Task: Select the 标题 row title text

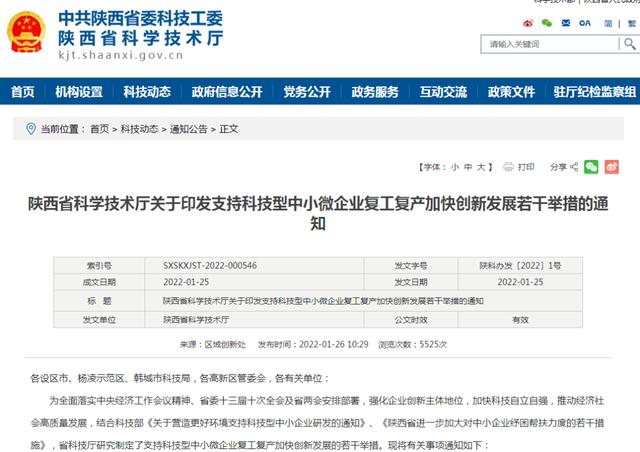Action: [x=323, y=301]
